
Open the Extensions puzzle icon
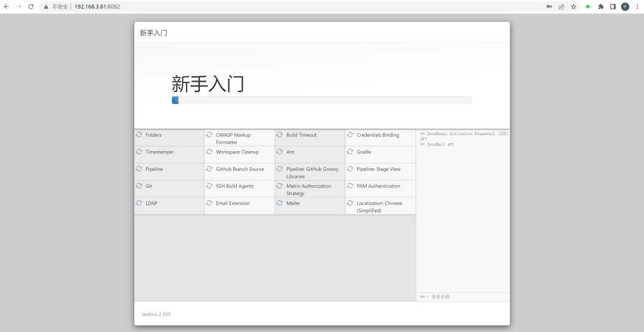pos(600,7)
